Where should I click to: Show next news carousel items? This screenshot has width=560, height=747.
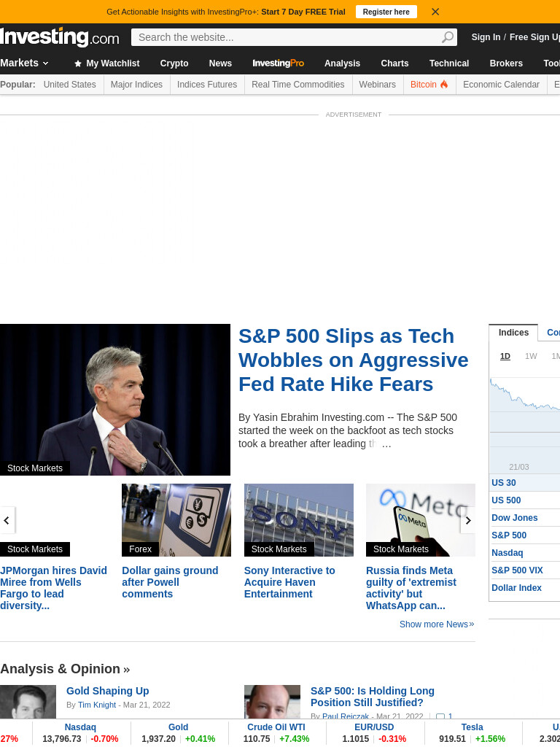click(468, 520)
